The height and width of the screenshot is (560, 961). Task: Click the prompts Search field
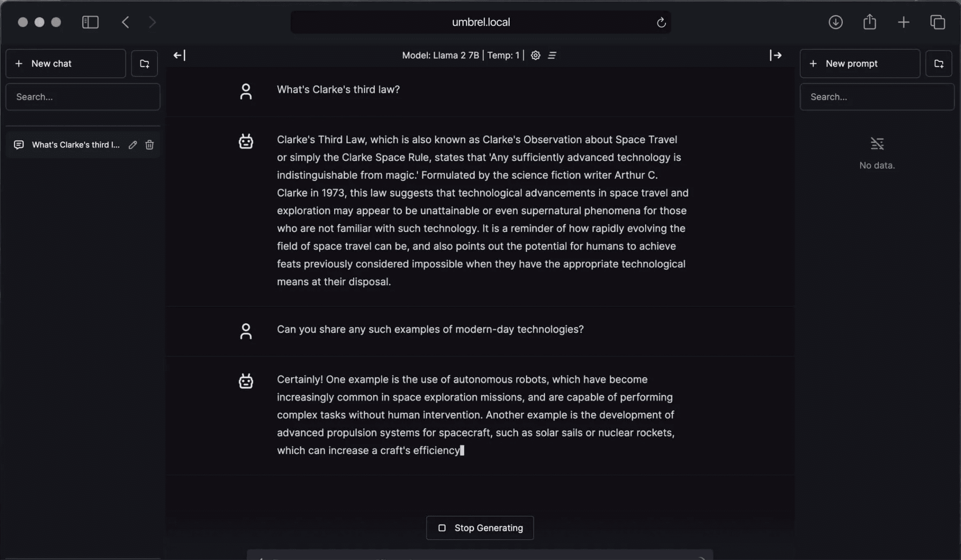[x=877, y=97]
